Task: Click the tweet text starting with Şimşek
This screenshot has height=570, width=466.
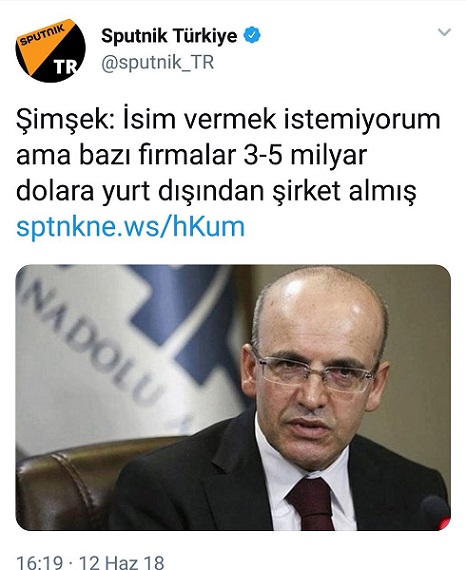Action: click(x=228, y=155)
